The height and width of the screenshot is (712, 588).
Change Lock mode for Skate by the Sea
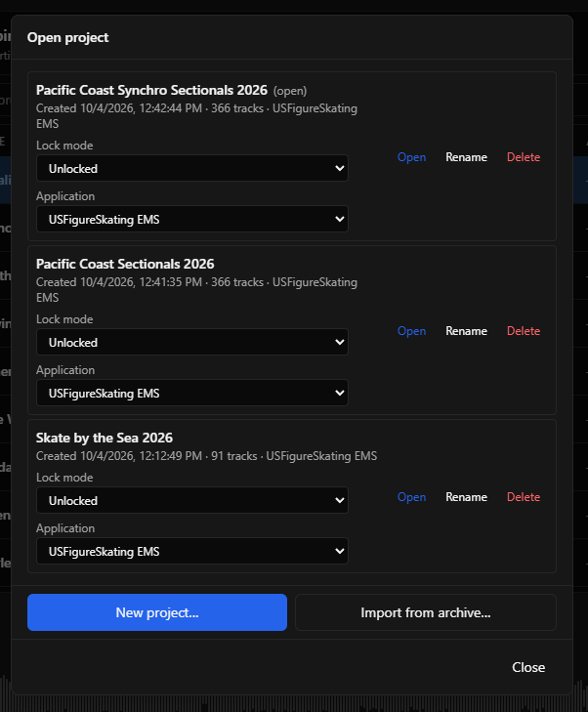tap(192, 500)
